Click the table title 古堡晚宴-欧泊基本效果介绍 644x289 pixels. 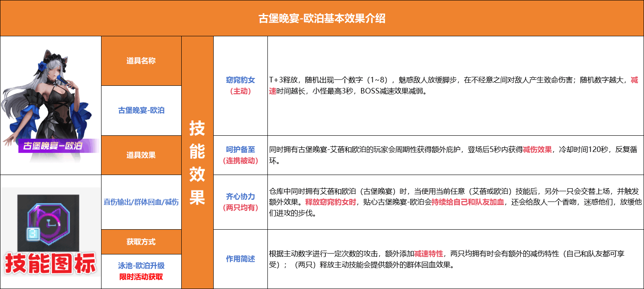[322, 18]
